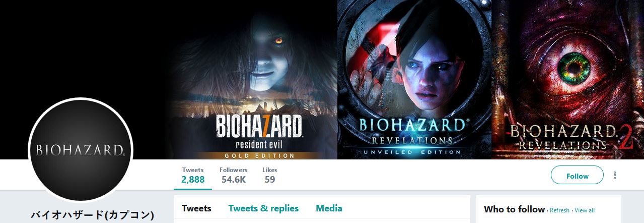Open View all follow suggestions
This screenshot has width=644, height=223.
585,210
